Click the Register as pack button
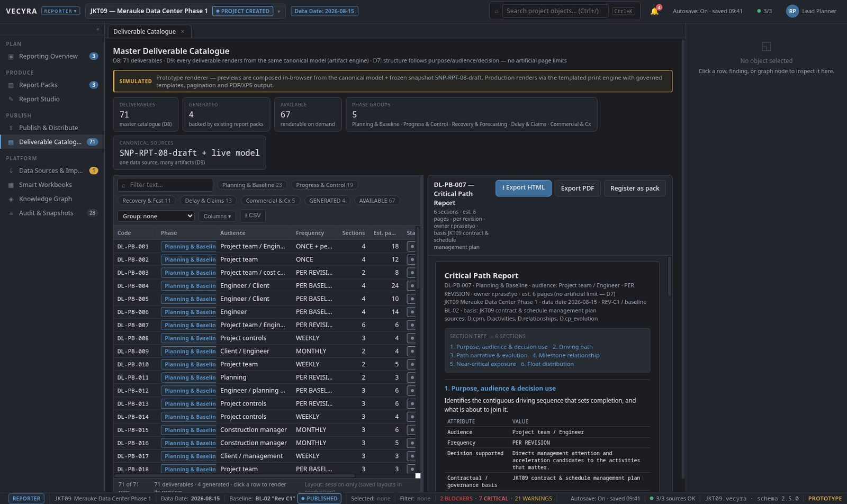The width and height of the screenshot is (847, 504). 635,188
